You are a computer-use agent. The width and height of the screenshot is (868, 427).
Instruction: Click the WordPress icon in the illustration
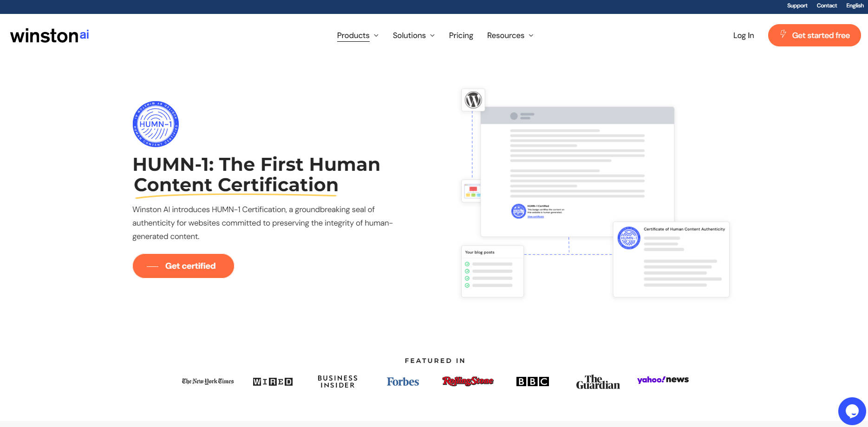point(473,100)
